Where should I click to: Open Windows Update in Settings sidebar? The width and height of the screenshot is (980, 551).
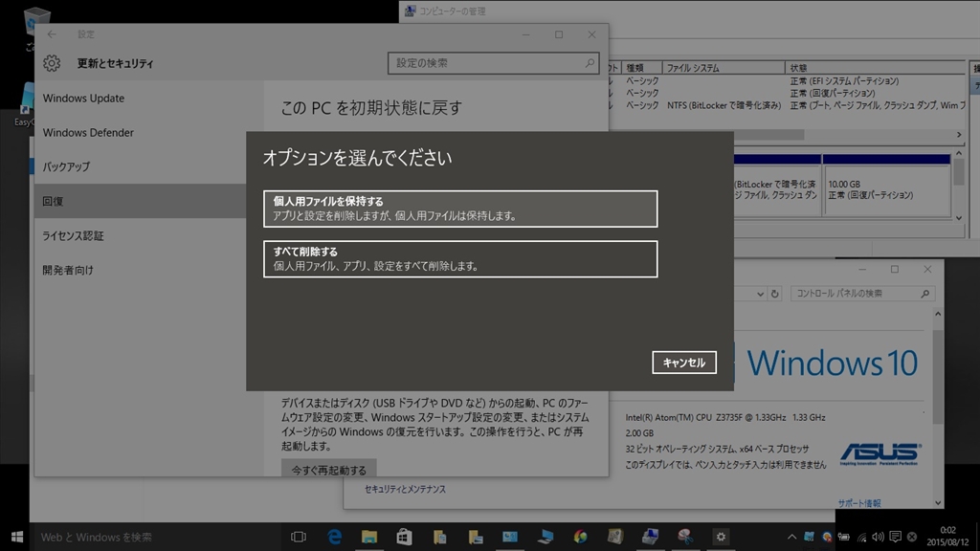click(x=83, y=99)
